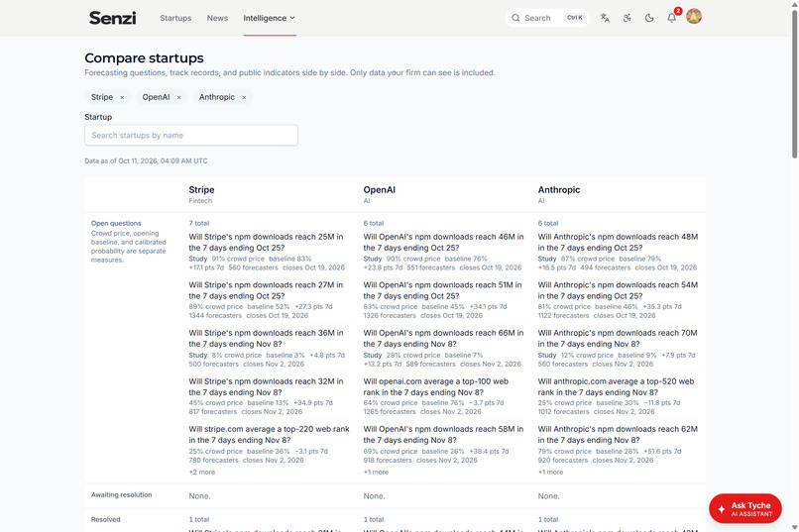Open the accessibility options icon
The image size is (799, 532).
[x=627, y=18]
